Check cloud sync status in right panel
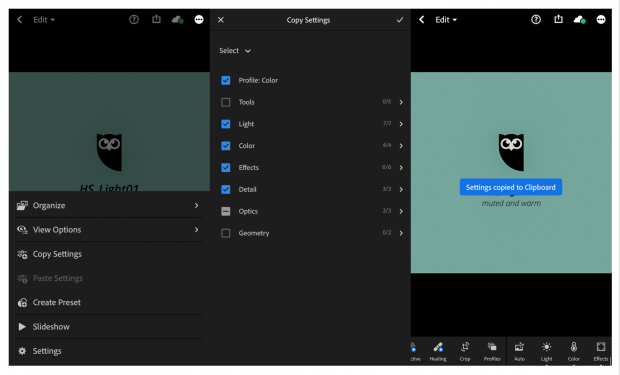Image resolution: width=620 pixels, height=375 pixels. 580,19
